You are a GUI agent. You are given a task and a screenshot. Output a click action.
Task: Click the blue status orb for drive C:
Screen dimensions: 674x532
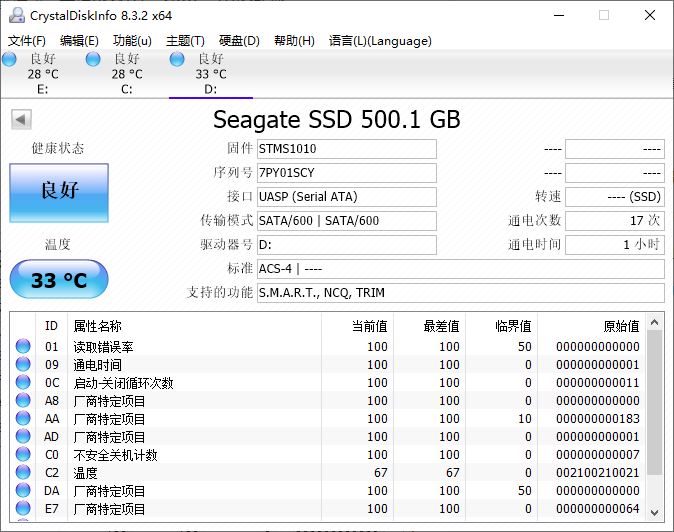[93, 59]
